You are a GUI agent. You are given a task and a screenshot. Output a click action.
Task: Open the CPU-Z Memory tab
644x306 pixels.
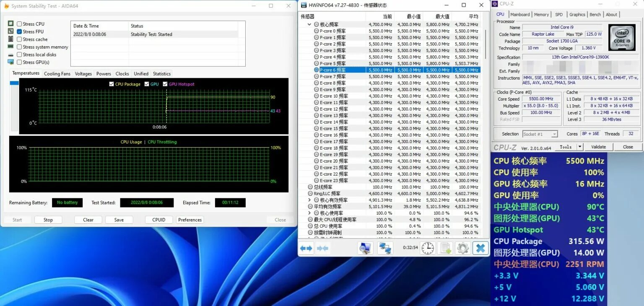[541, 15]
